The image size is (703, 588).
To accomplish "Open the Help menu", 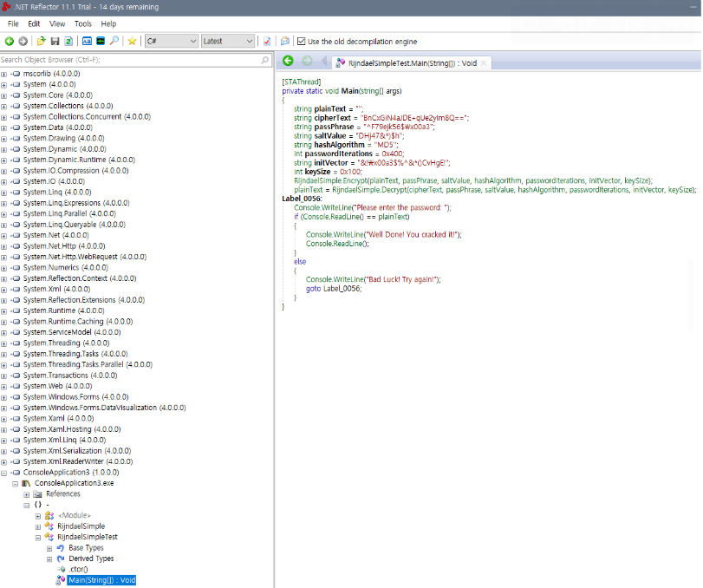I will [x=108, y=23].
